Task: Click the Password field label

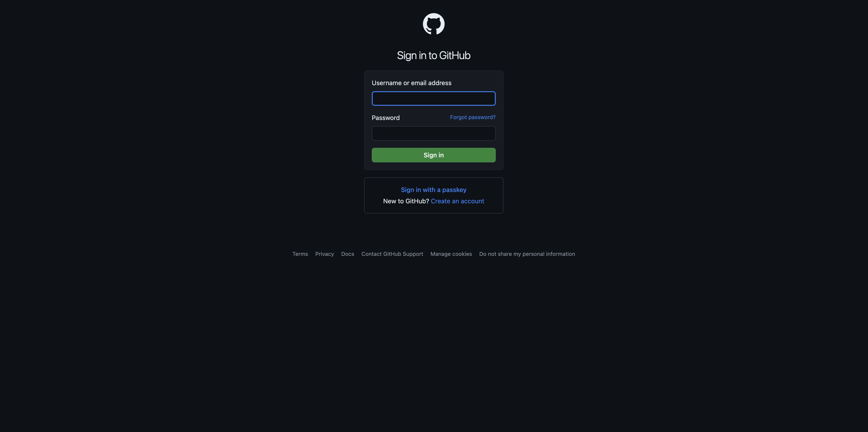Action: [385, 118]
